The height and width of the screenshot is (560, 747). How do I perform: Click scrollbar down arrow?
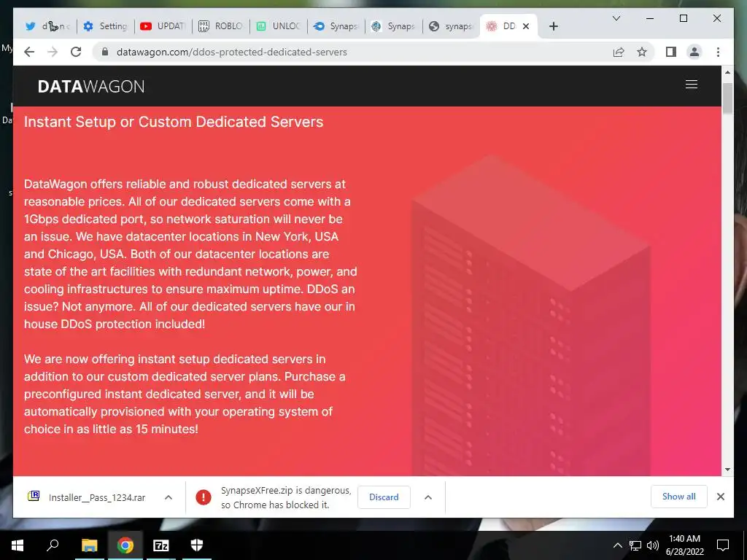pos(727,470)
